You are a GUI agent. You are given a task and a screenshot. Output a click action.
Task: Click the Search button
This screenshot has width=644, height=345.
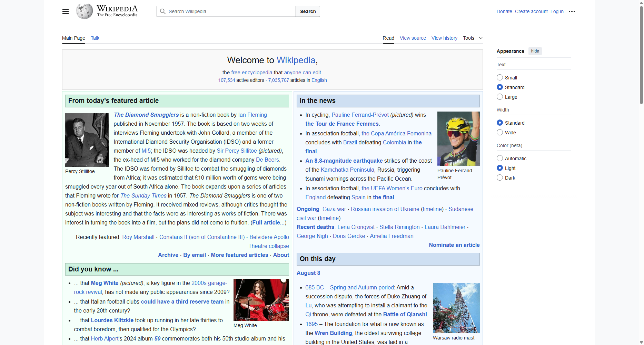click(x=308, y=11)
